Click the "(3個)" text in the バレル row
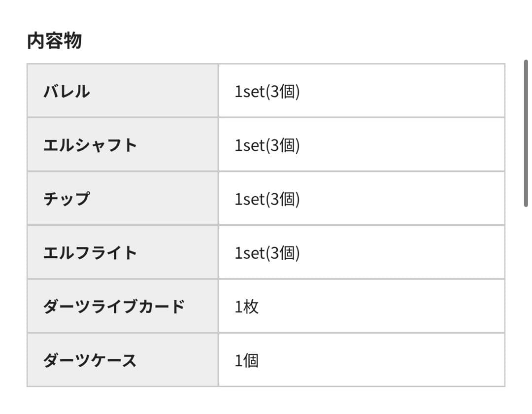 (283, 91)
